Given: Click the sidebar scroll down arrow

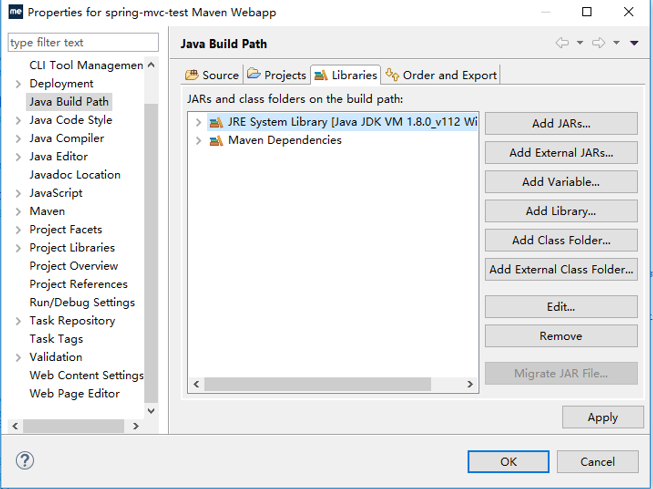Looking at the screenshot, I should pyautogui.click(x=151, y=411).
